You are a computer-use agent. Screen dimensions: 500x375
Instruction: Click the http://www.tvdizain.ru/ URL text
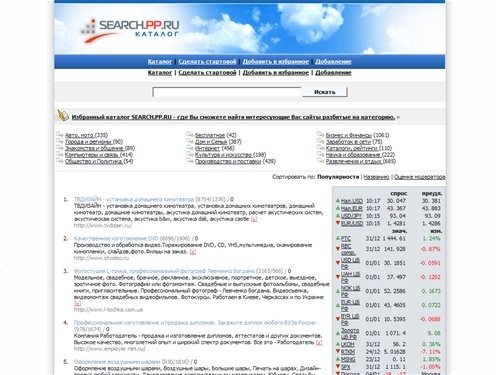pyautogui.click(x=103, y=226)
